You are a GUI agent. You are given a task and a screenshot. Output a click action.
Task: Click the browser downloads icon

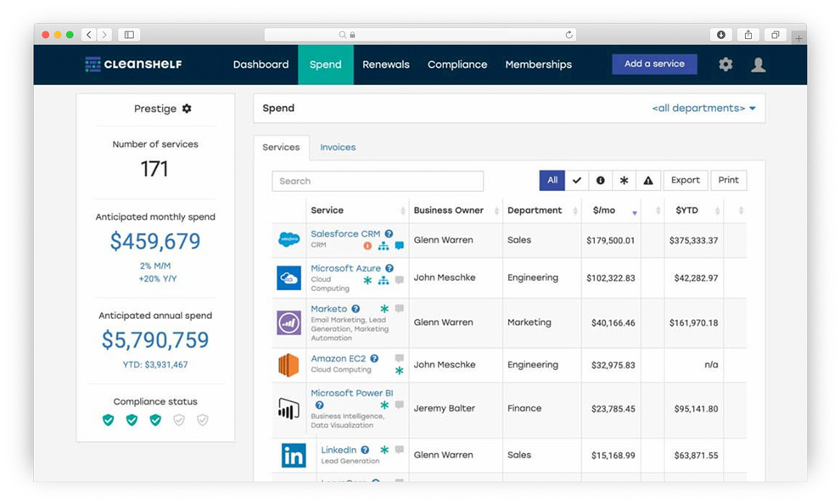(x=721, y=35)
